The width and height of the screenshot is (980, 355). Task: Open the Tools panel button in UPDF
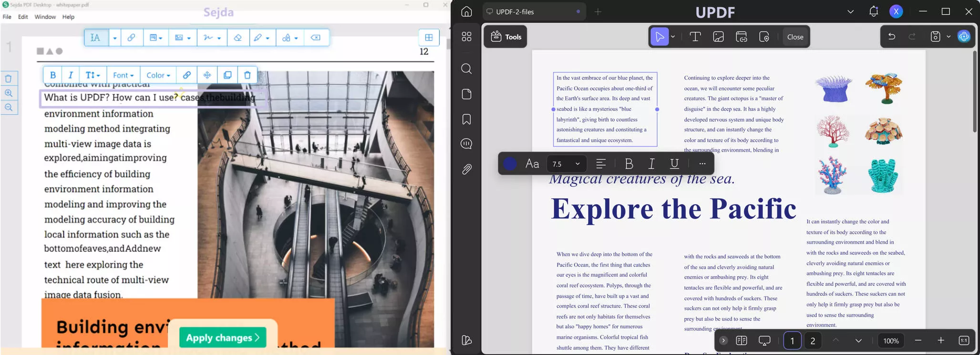tap(505, 37)
